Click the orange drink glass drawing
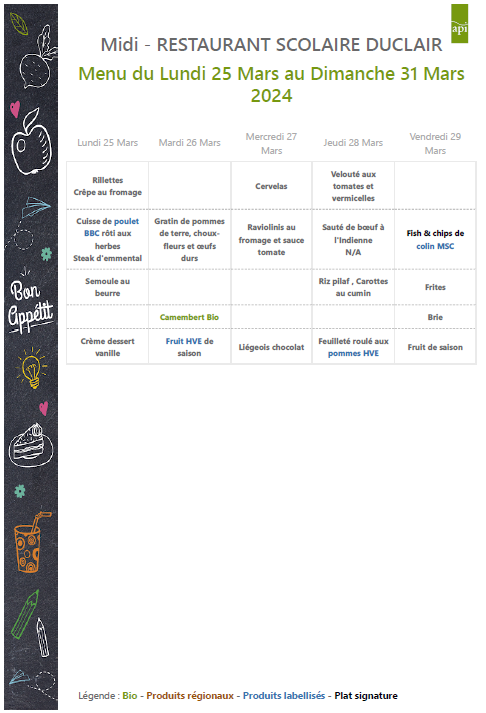Image resolution: width=486 pixels, height=713 pixels. point(30,542)
